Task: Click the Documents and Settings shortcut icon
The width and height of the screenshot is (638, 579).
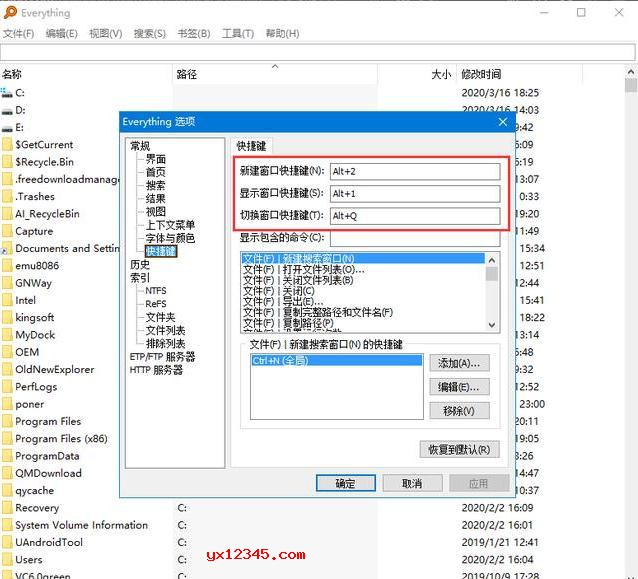Action: coord(7,249)
